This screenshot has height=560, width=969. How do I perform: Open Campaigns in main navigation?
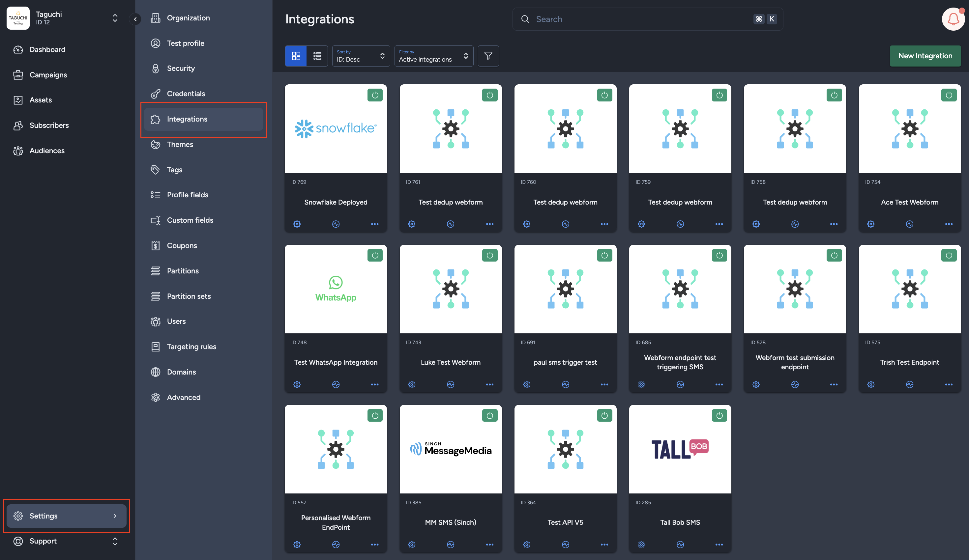pos(48,75)
